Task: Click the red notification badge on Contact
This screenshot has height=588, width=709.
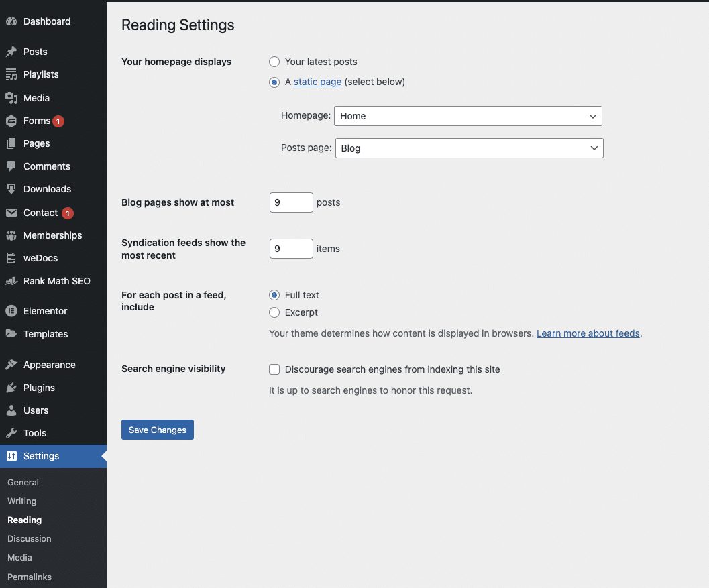Action: 68,213
